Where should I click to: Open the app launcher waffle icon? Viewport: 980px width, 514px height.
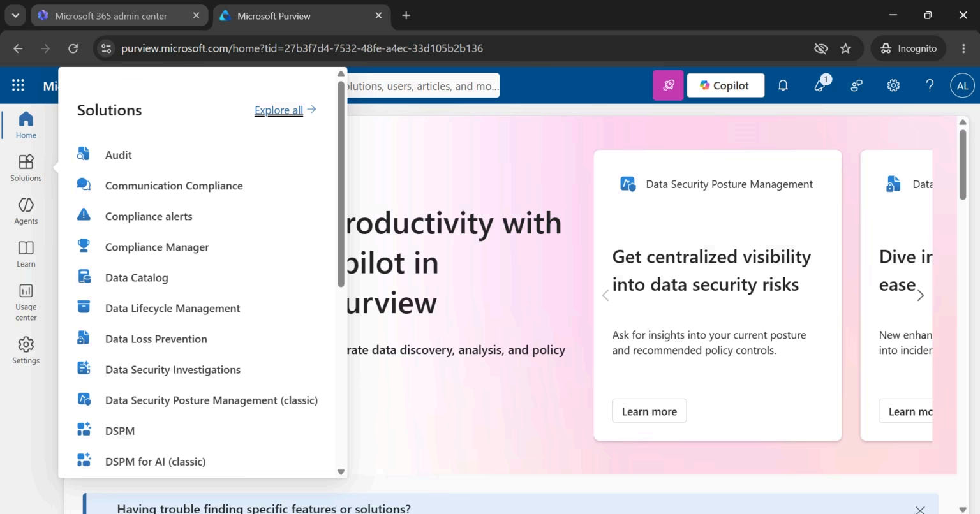(x=18, y=85)
